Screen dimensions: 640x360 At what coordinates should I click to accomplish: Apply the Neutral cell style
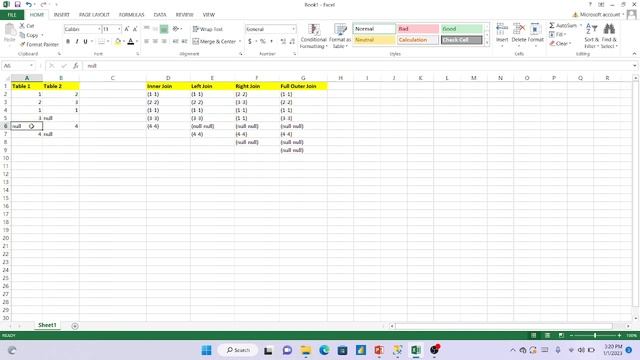coord(374,40)
